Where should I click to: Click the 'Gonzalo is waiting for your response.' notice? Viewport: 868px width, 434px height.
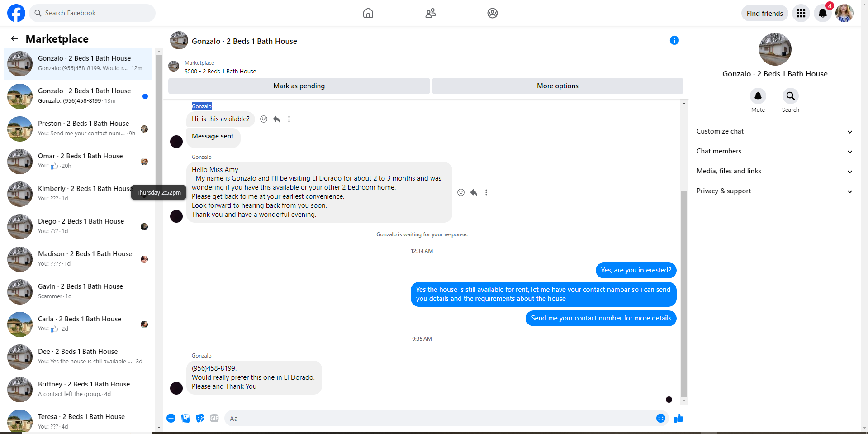click(422, 234)
